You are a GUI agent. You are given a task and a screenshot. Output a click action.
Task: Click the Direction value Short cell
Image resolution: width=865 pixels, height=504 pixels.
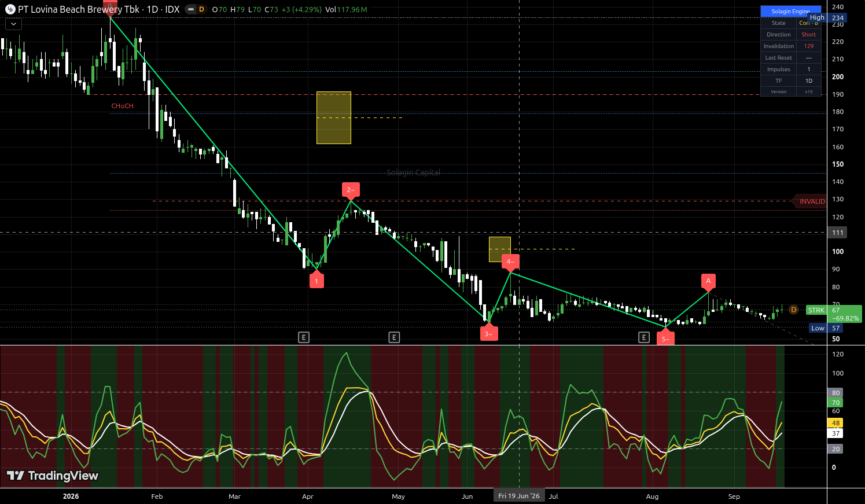pyautogui.click(x=809, y=35)
